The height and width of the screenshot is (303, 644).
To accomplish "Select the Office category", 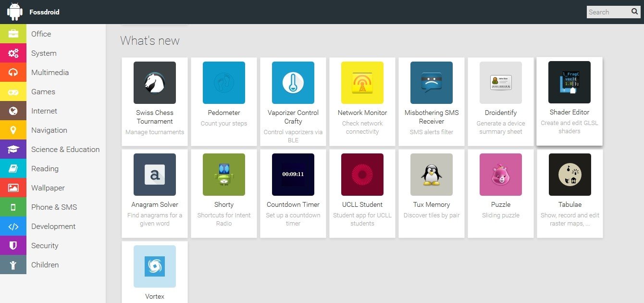I will click(53, 34).
